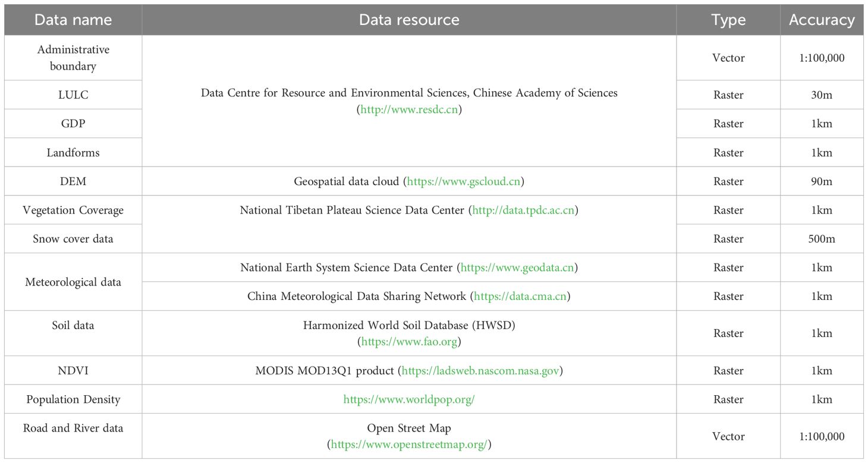Select "Raster" in the Vegetation Coverage row
This screenshot has height=463, width=868.
(728, 210)
